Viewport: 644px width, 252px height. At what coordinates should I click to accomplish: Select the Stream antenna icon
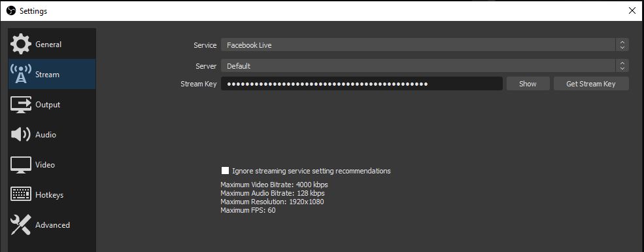click(x=20, y=74)
